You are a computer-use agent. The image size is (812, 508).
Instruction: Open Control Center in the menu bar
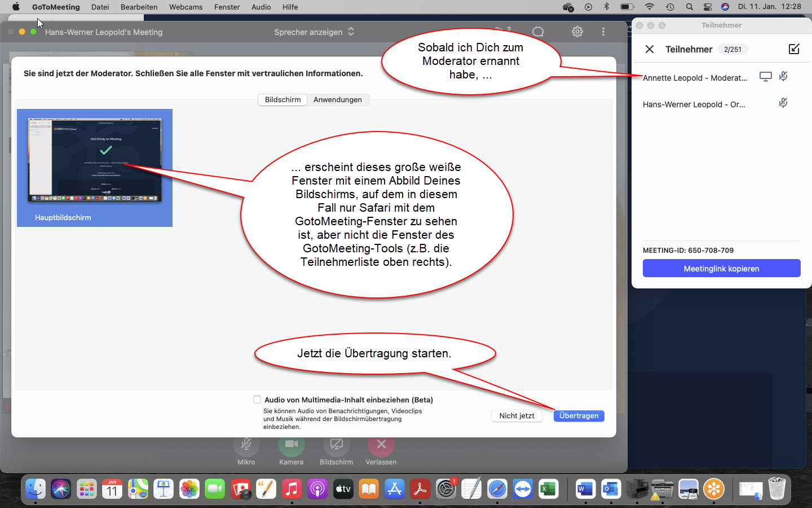[x=707, y=7]
